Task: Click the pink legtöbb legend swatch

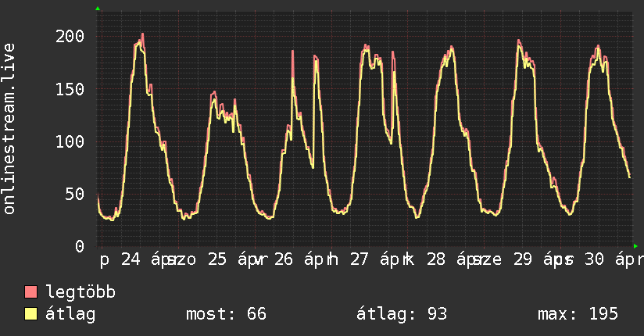Action: [x=30, y=291]
